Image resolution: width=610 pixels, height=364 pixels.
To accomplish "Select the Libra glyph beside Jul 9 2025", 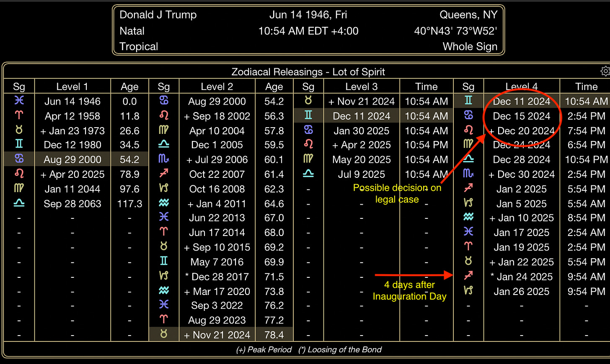I will tap(308, 174).
